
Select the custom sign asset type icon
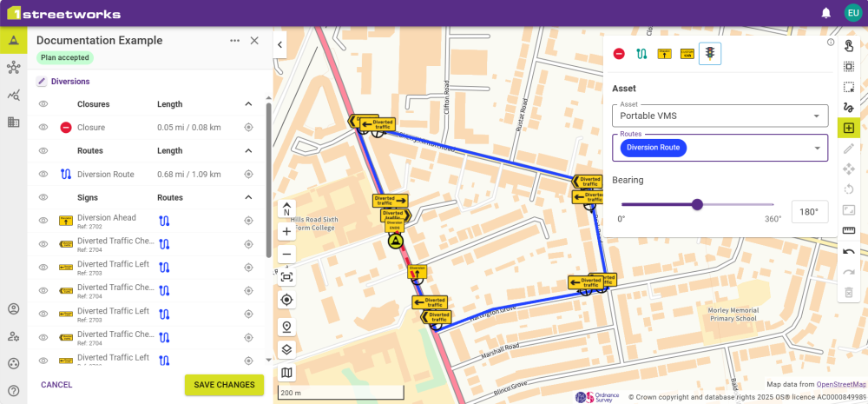click(x=687, y=54)
